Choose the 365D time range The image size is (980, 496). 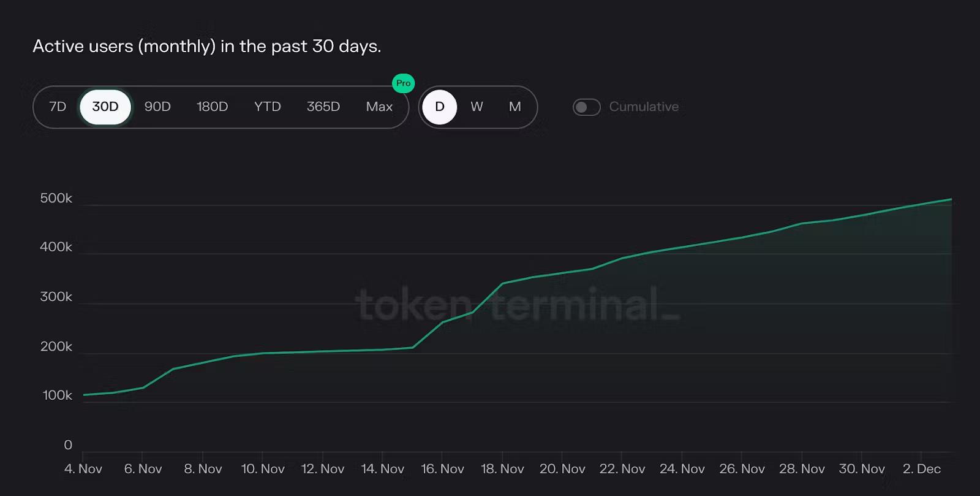point(323,107)
